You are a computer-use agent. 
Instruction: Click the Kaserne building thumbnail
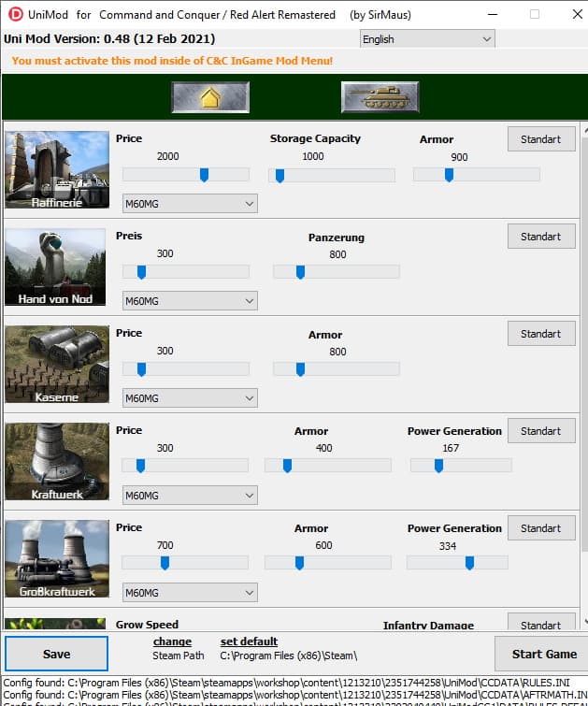57,365
